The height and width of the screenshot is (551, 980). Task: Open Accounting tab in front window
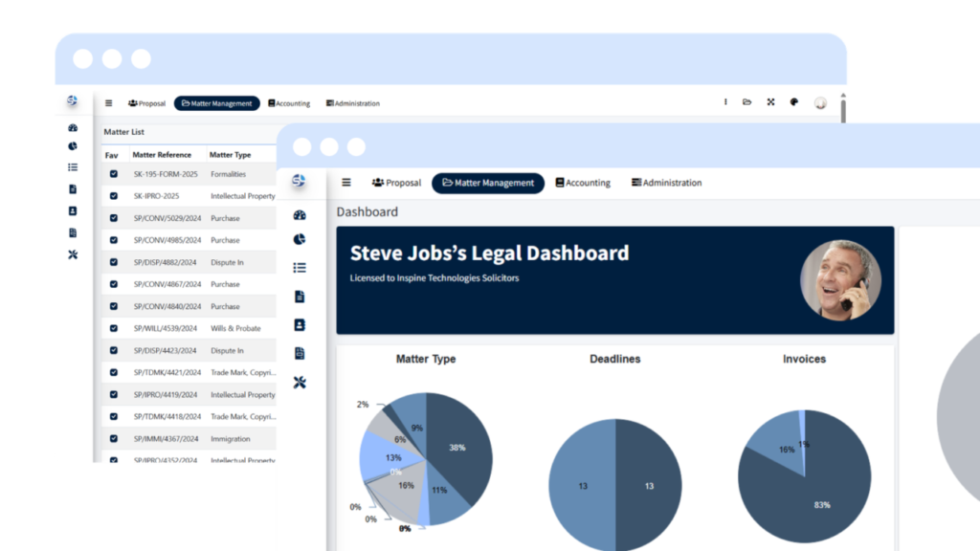[x=583, y=183]
